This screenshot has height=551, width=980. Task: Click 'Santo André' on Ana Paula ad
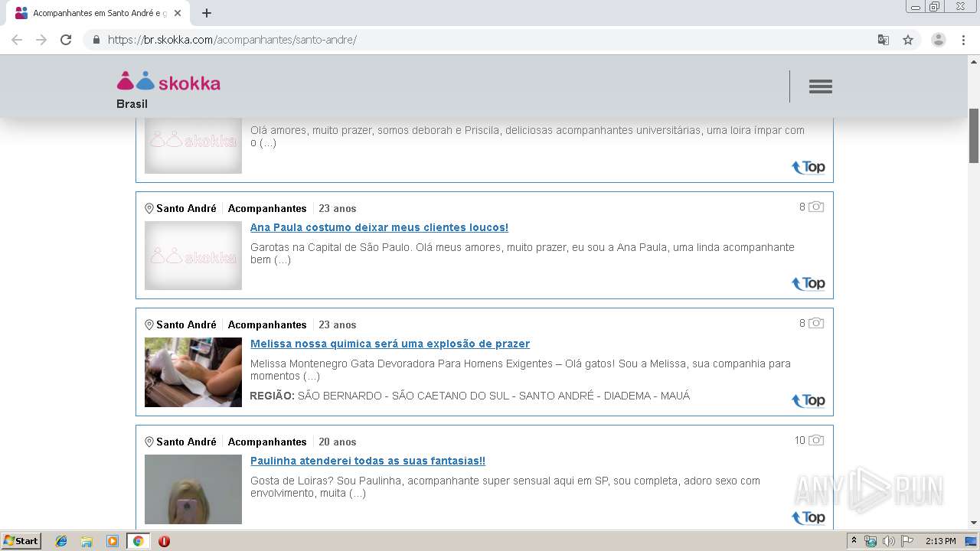click(x=186, y=208)
